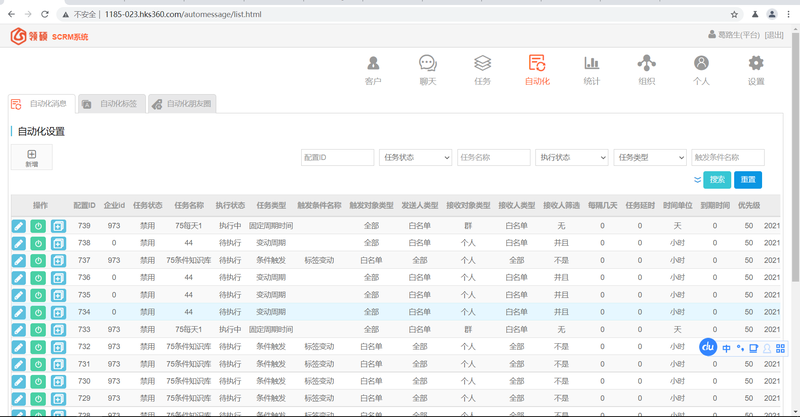800x417 pixels.
Task: Click the Chinese 中 input mode indicator
Action: tap(727, 349)
